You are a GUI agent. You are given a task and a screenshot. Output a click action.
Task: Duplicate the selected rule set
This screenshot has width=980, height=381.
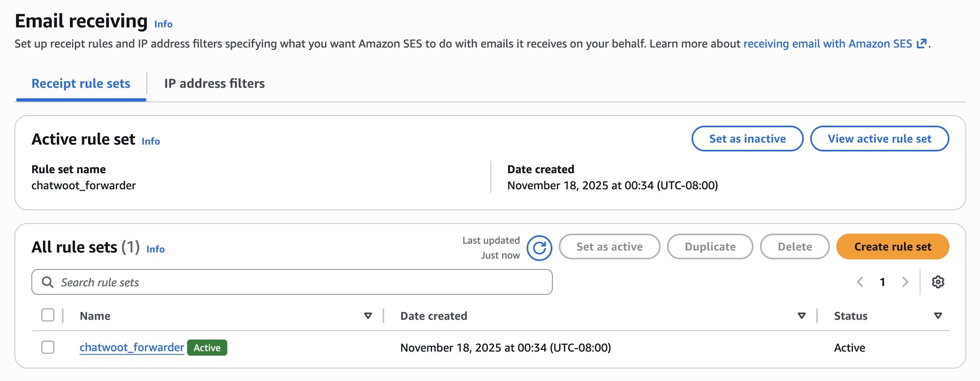tap(710, 246)
